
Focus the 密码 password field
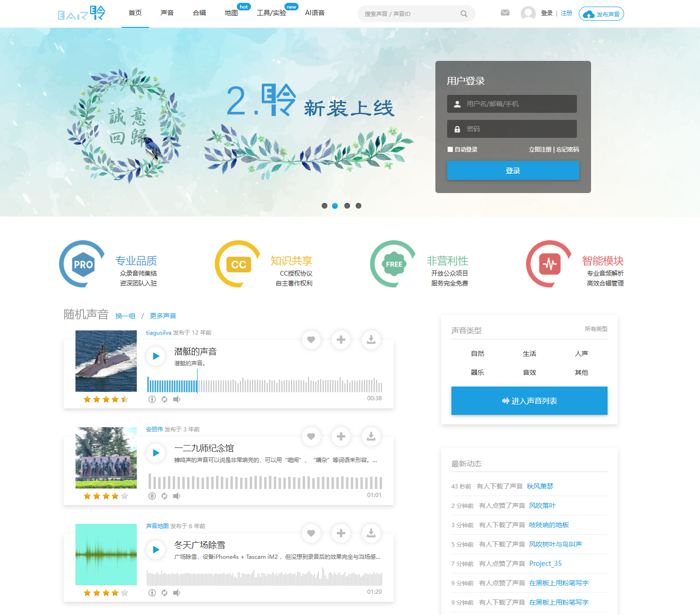pyautogui.click(x=512, y=129)
